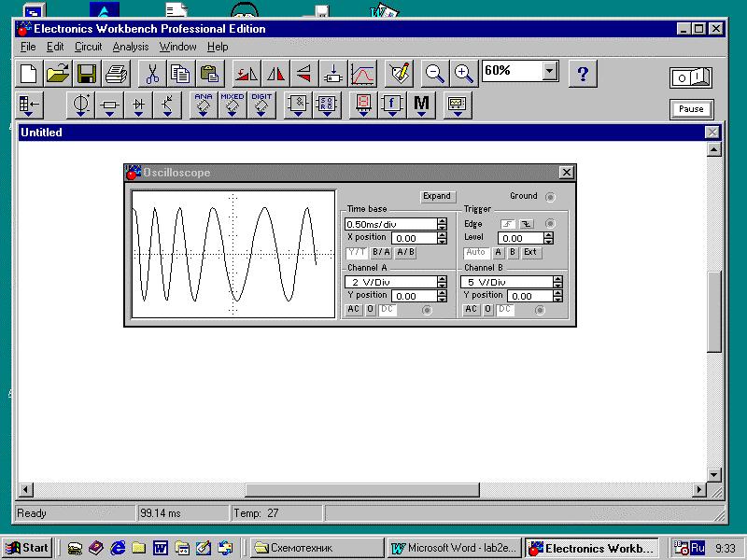This screenshot has height=560, width=747.
Task: Click the Expand button on oscilloscope
Action: pos(436,196)
